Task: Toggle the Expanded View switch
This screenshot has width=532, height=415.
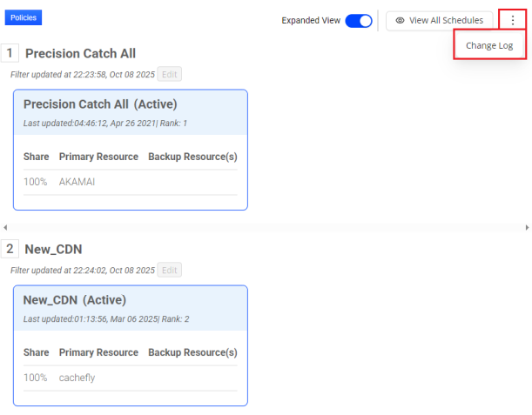Action: click(359, 21)
